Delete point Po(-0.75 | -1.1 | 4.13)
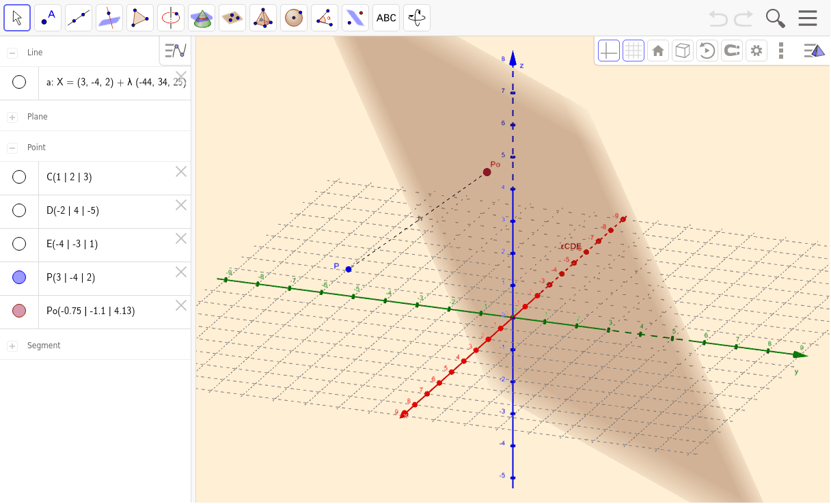 tap(181, 305)
